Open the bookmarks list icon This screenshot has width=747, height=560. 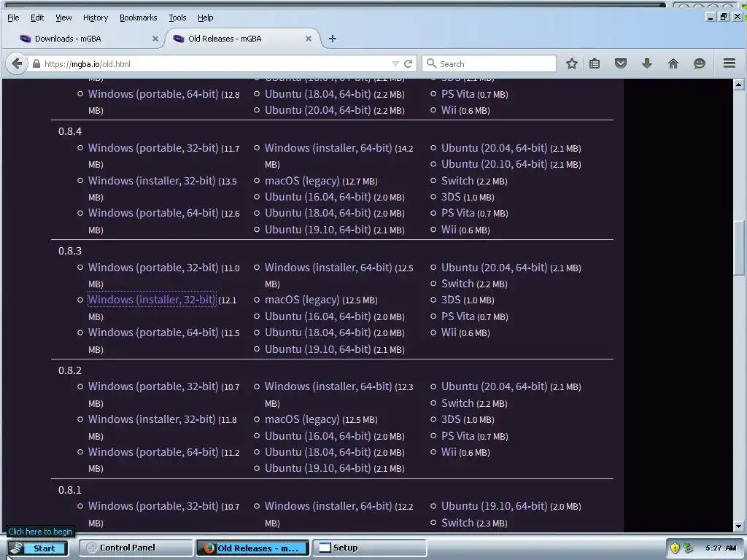(x=595, y=63)
